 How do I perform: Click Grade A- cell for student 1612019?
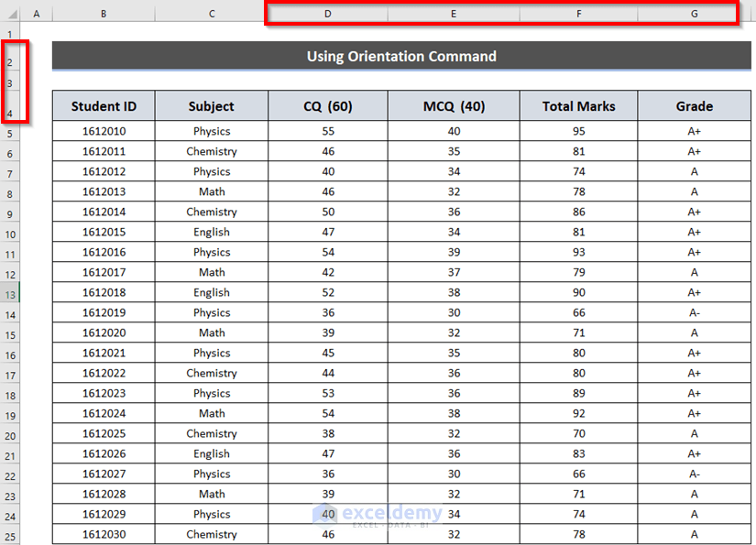click(x=695, y=312)
